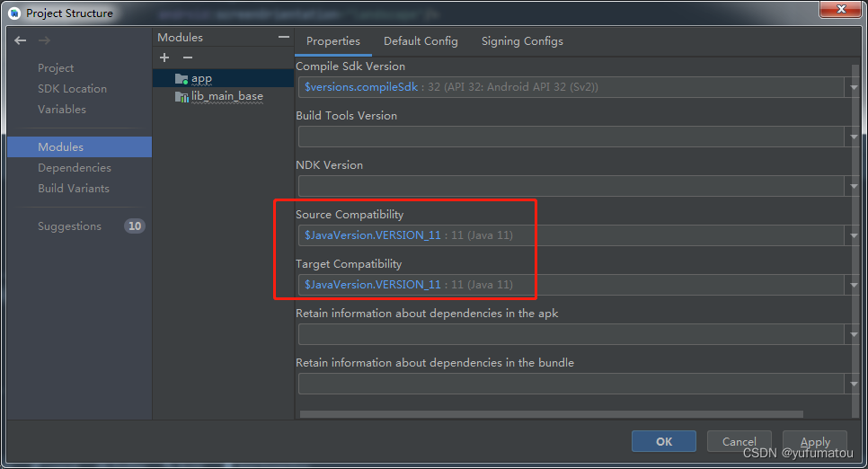Screen dimensions: 868x469
Task: Confirm with the OK button
Action: coord(664,441)
